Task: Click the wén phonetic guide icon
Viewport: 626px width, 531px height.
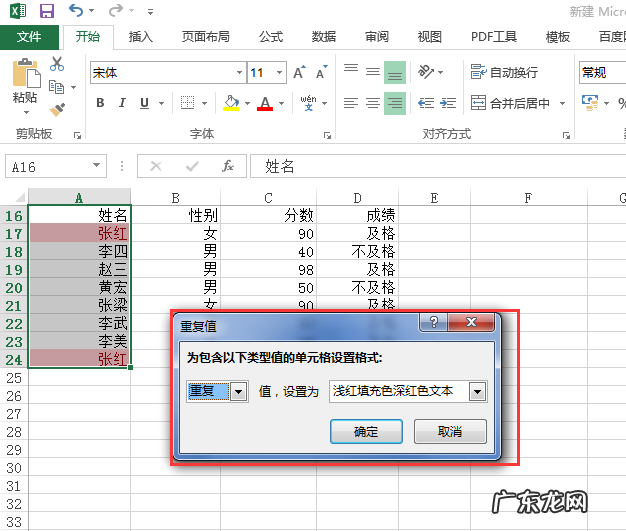Action: 308,103
